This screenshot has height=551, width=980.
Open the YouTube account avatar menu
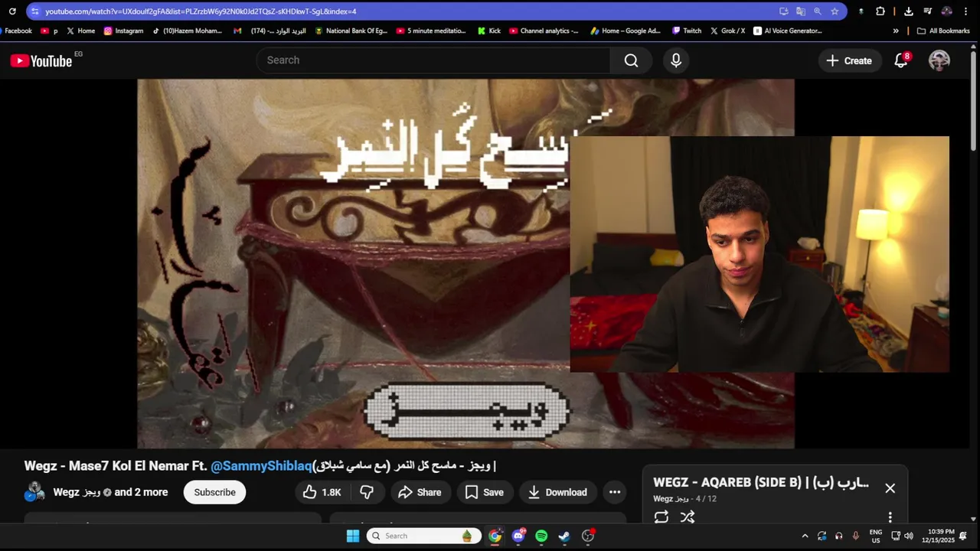click(939, 60)
